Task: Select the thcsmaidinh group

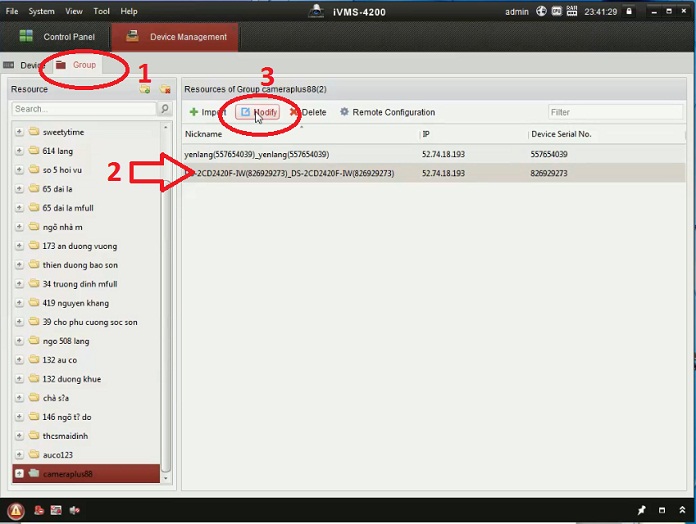Action: (x=66, y=436)
